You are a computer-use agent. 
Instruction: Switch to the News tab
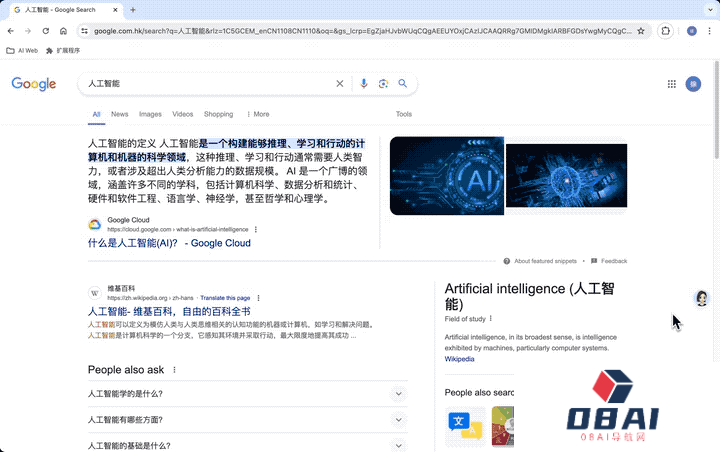click(x=120, y=114)
